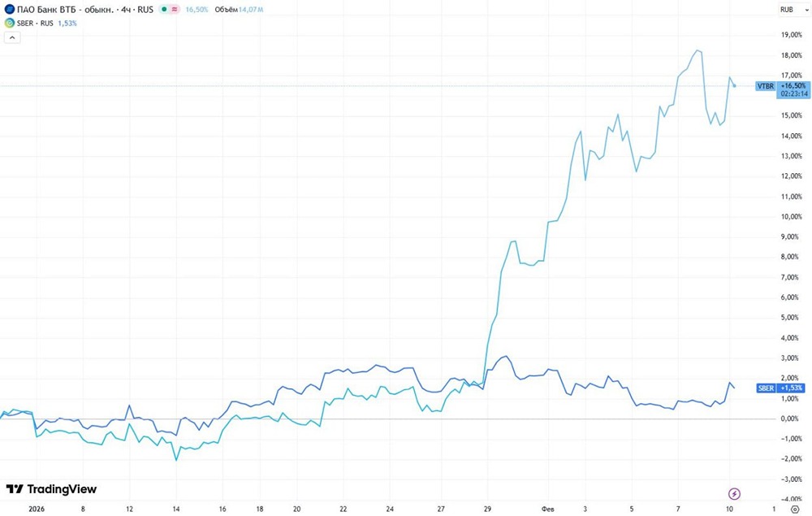The image size is (812, 516).
Task: Open the RUB currency dropdown
Action: [x=794, y=9]
